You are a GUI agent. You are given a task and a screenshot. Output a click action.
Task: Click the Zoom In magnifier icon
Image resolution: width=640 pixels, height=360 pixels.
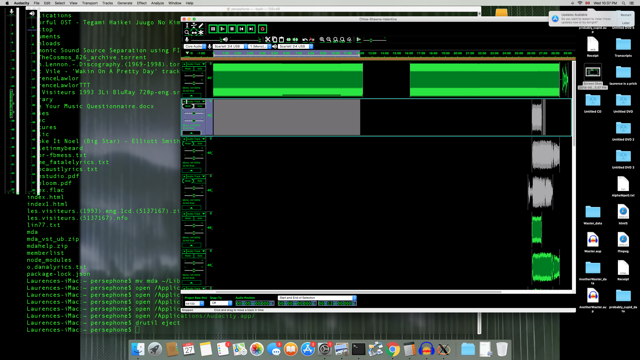point(322,40)
